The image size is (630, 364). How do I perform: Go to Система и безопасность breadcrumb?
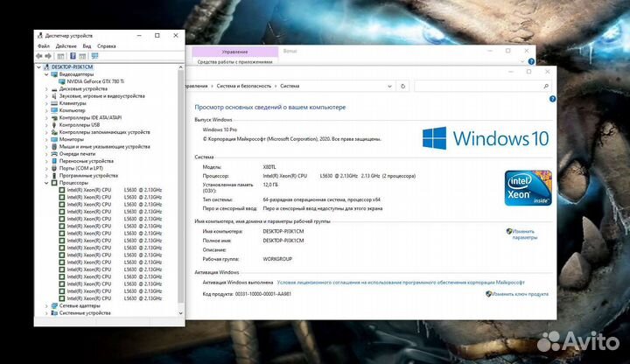[244, 86]
